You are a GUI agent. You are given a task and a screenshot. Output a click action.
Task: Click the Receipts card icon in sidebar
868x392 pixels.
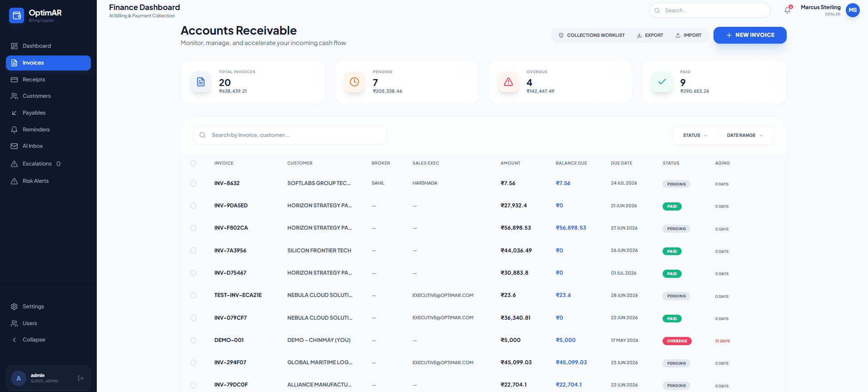pos(14,80)
